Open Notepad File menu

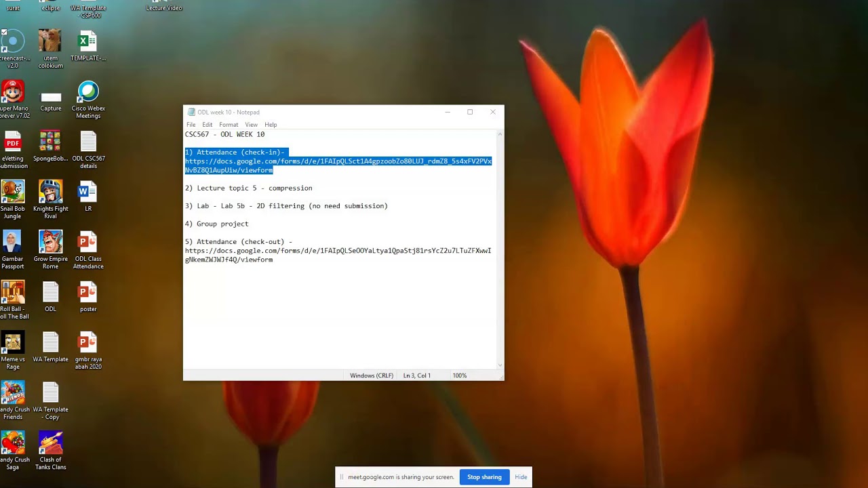coord(191,125)
